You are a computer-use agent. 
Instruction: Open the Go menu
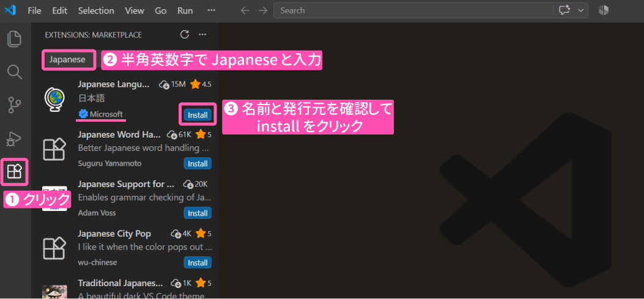tap(161, 10)
